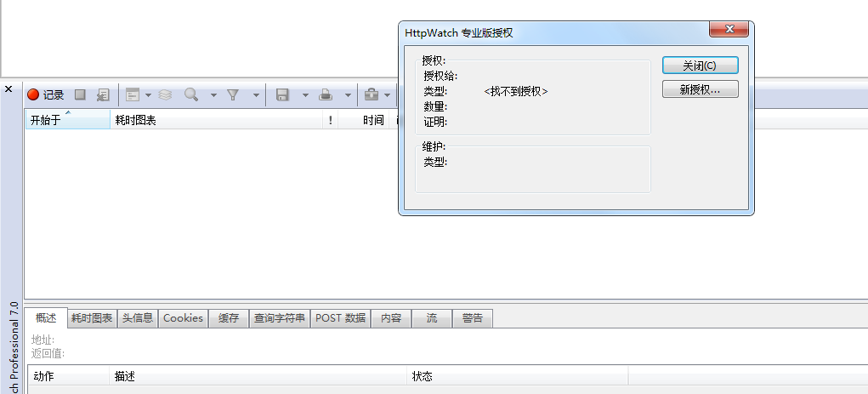Start recording with the red 记录 button
The width and height of the screenshot is (868, 394).
(x=46, y=94)
